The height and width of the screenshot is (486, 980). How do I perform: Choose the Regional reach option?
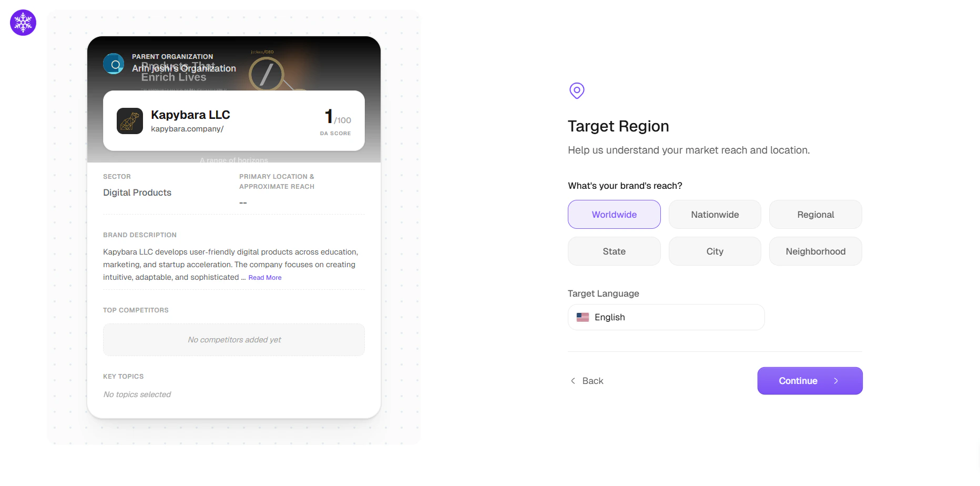point(815,214)
